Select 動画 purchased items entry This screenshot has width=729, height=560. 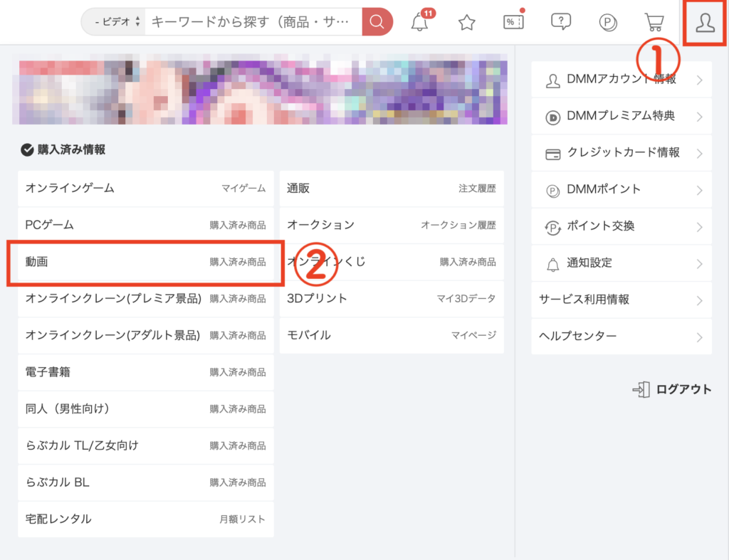coord(145,262)
